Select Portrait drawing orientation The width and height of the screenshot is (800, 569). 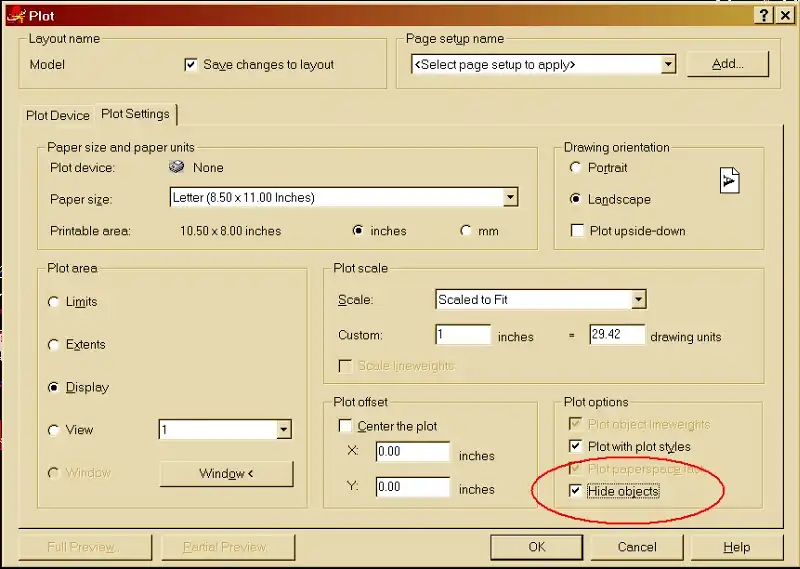click(575, 168)
